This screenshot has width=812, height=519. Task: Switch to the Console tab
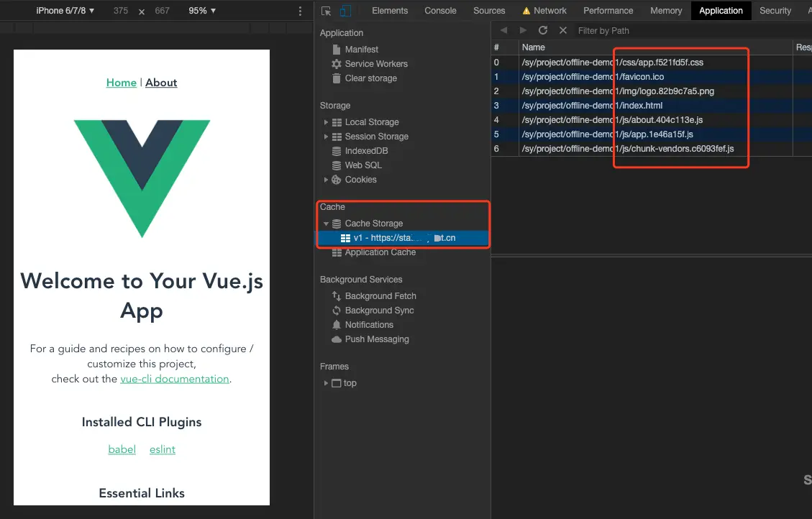click(440, 10)
